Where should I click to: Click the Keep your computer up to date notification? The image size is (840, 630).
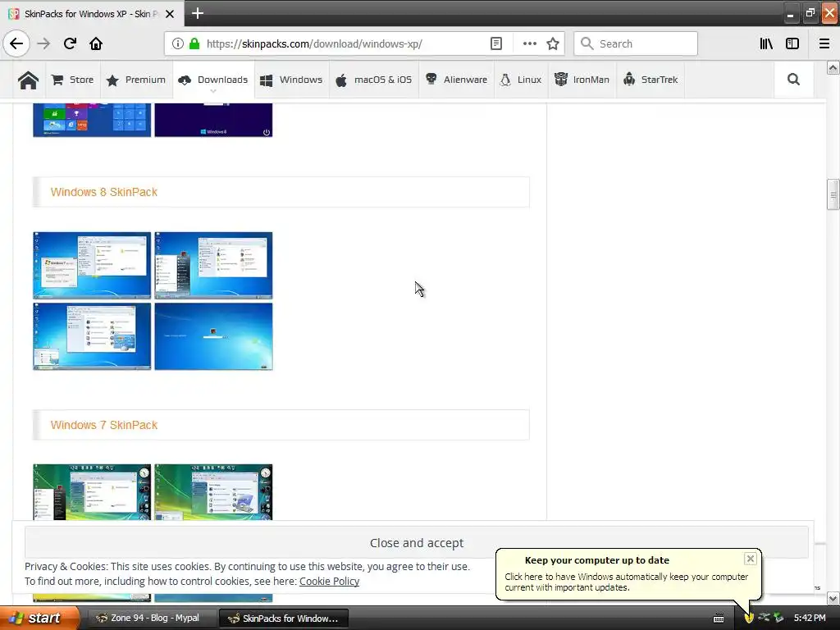point(628,574)
